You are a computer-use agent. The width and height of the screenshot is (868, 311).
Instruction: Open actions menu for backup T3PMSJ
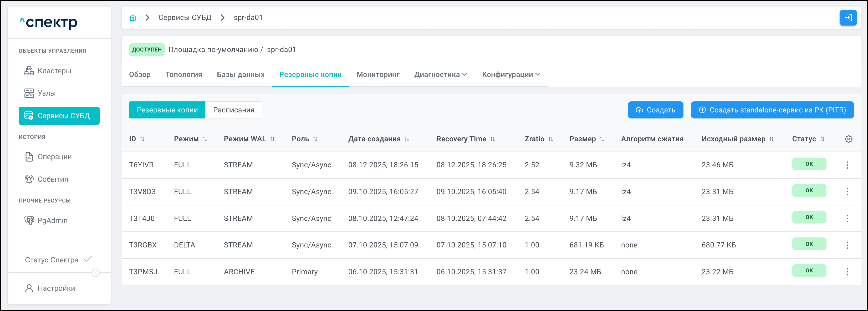[x=847, y=272]
